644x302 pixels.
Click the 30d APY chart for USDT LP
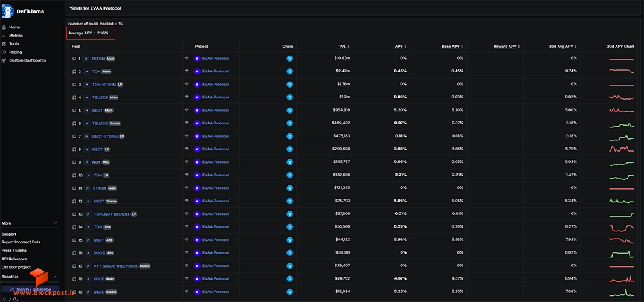622,149
